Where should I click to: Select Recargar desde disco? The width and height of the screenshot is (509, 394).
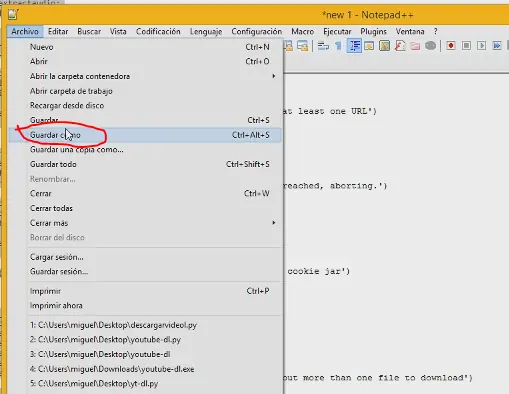pyautogui.click(x=145, y=106)
